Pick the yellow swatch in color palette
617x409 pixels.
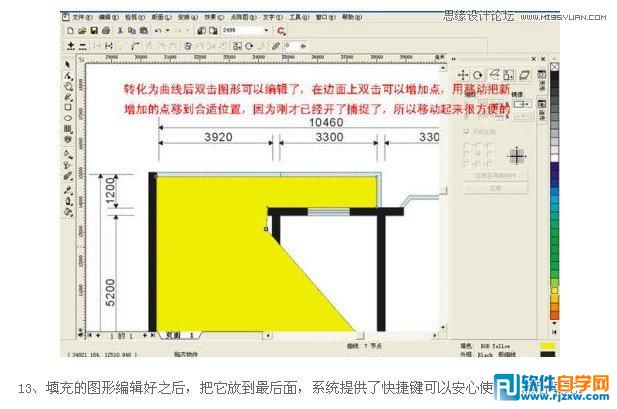(x=554, y=291)
